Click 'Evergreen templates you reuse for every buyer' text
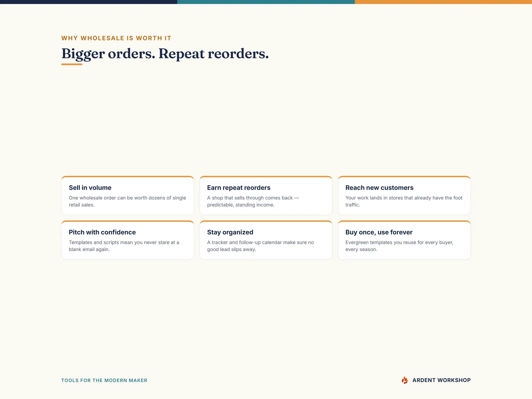The image size is (532, 399). (x=399, y=246)
